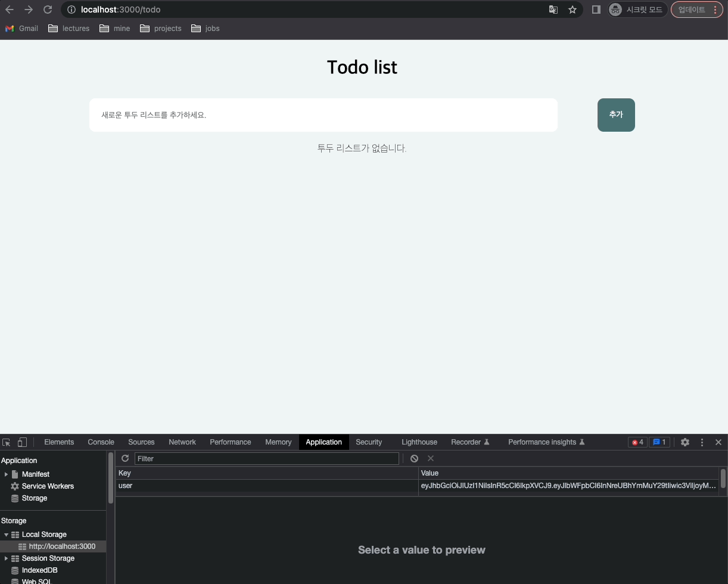Click the todo input field placeholder
This screenshot has width=728, height=584.
point(323,114)
